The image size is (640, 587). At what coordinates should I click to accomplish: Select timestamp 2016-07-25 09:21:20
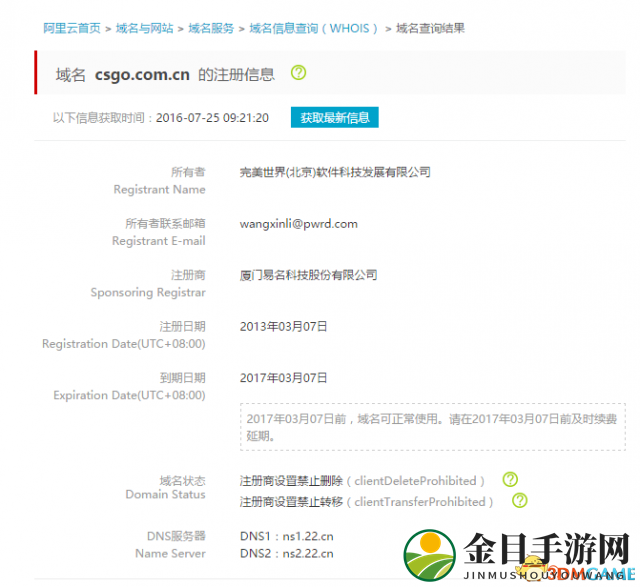coord(212,118)
